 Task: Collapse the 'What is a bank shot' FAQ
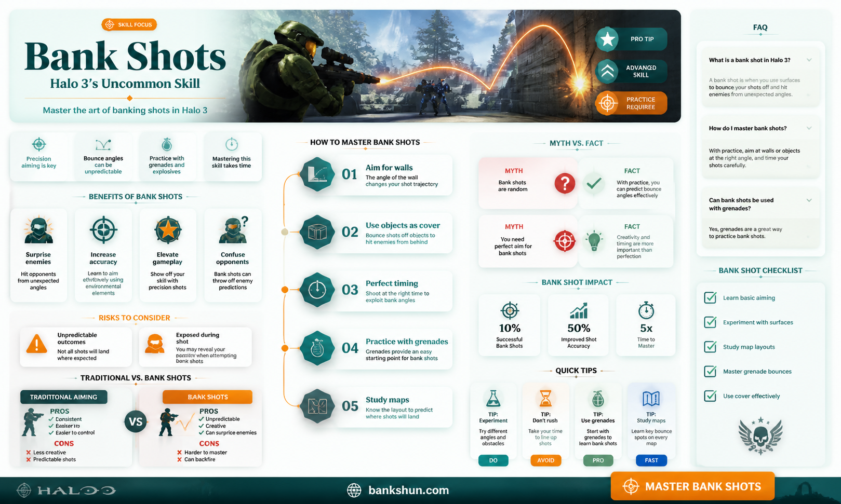[809, 60]
